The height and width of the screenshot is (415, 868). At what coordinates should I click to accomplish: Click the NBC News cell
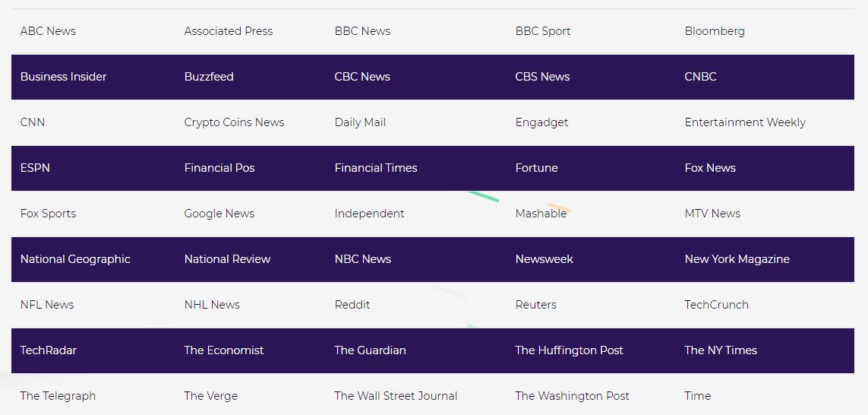[362, 258]
